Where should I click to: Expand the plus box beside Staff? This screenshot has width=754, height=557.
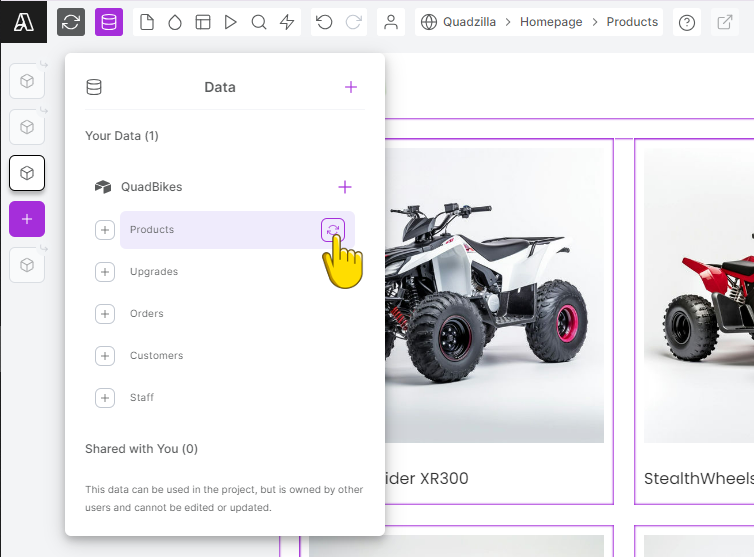coord(105,398)
